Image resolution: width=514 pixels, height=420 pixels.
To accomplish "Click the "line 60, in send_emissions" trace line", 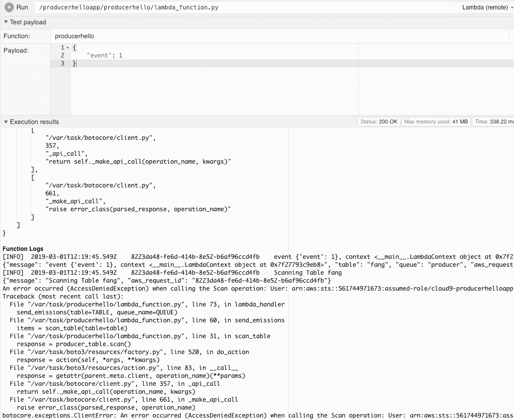I will click(147, 320).
